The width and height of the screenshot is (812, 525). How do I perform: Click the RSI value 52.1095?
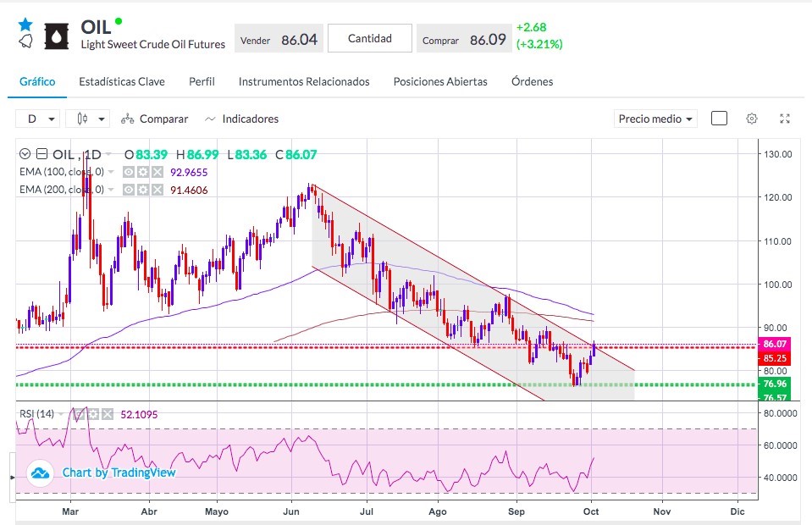(140, 415)
